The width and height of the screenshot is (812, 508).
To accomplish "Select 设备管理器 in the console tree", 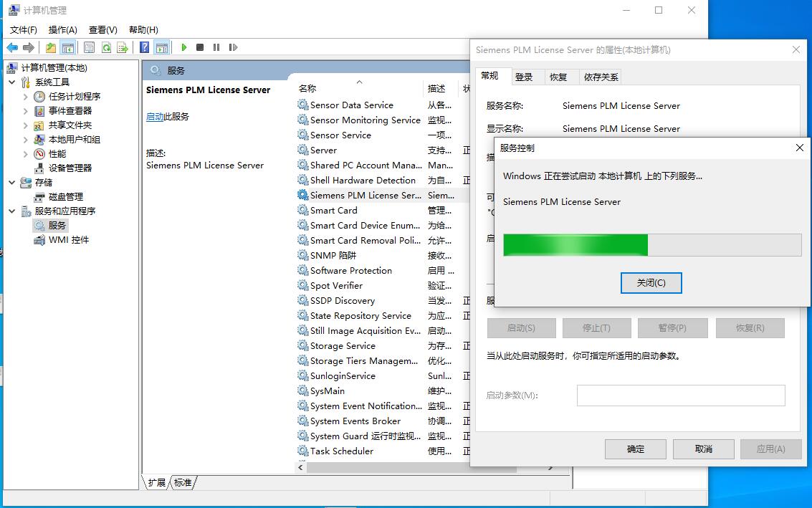I will (x=70, y=168).
